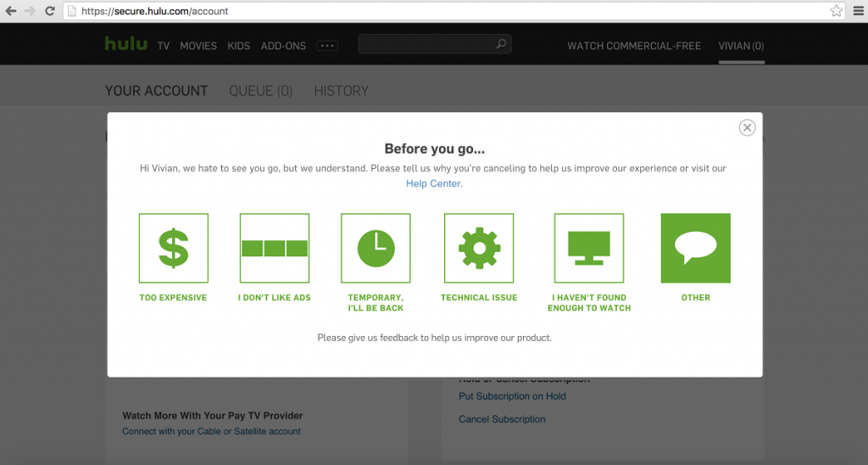The height and width of the screenshot is (465, 868).
Task: Reload the browser page
Action: (50, 11)
